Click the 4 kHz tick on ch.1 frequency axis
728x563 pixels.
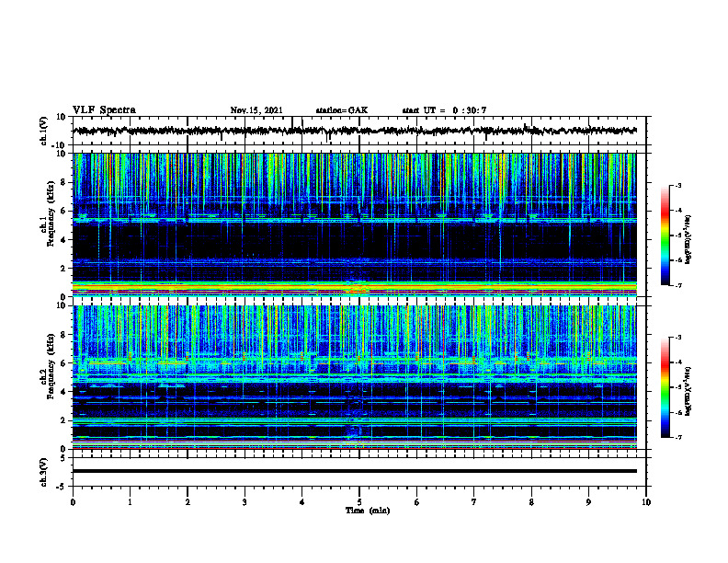point(64,240)
